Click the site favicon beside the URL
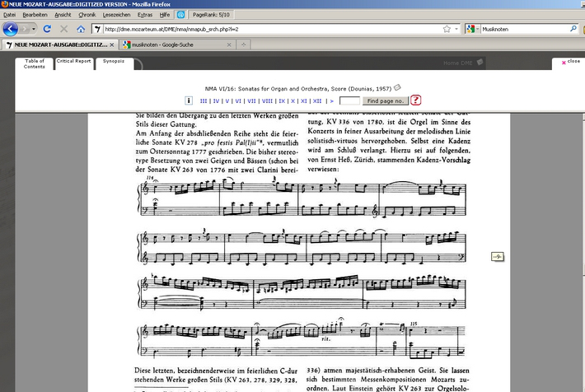This screenshot has width=585, height=392. [x=97, y=29]
